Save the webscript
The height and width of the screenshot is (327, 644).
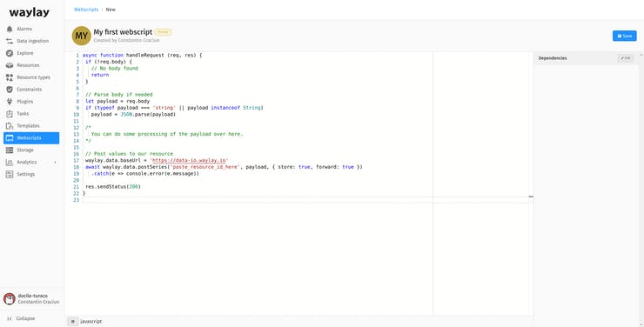click(x=624, y=37)
